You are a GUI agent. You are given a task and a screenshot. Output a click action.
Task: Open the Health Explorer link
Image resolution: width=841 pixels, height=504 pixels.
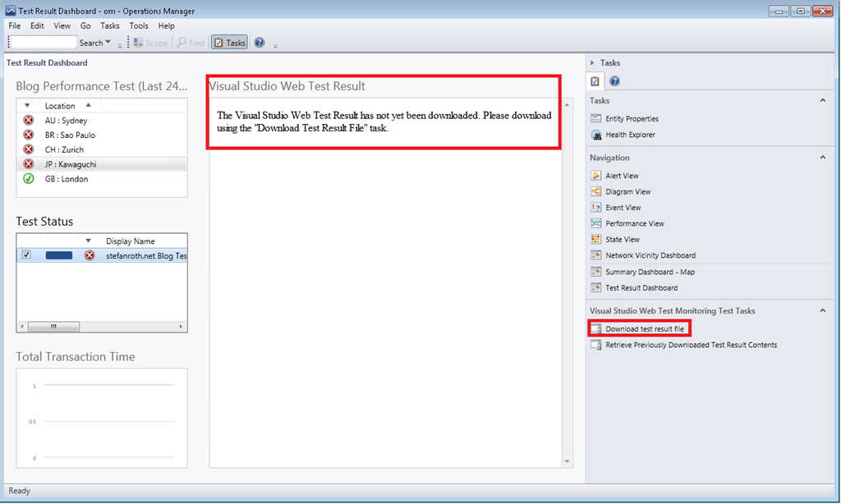(x=630, y=135)
